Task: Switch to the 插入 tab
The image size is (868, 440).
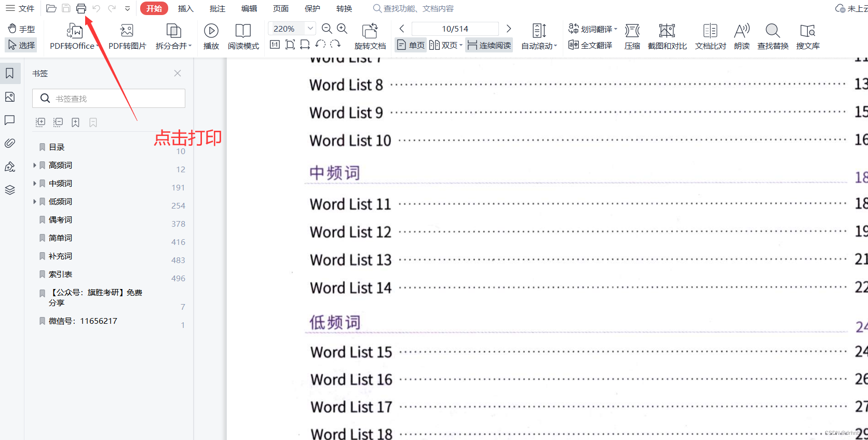Action: click(x=185, y=8)
